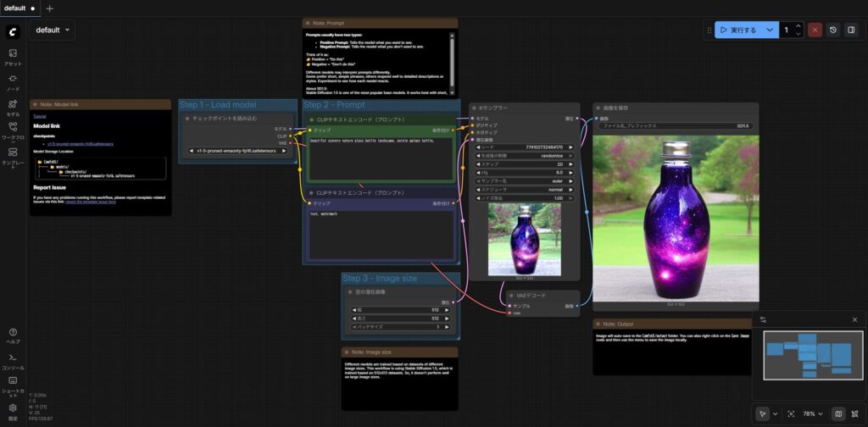Open the Templates (テンプレート) panel
This screenshot has width=868, height=427.
click(x=13, y=156)
